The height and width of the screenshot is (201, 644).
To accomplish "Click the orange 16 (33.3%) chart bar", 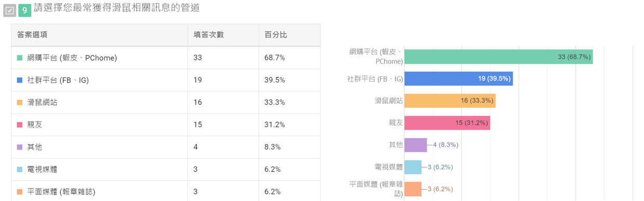I will pyautogui.click(x=450, y=101).
